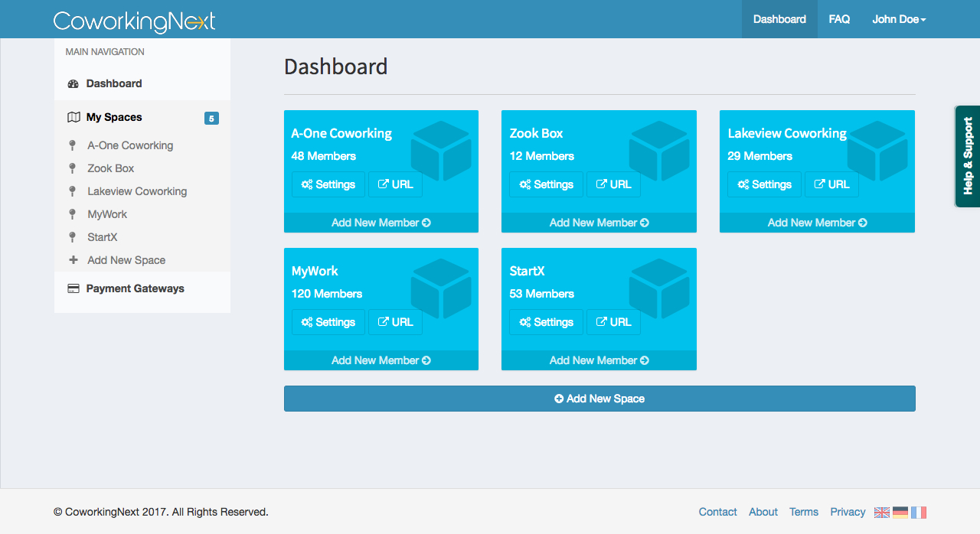Switch language with the French flag
Viewport: 980px width, 534px height.
pos(919,513)
